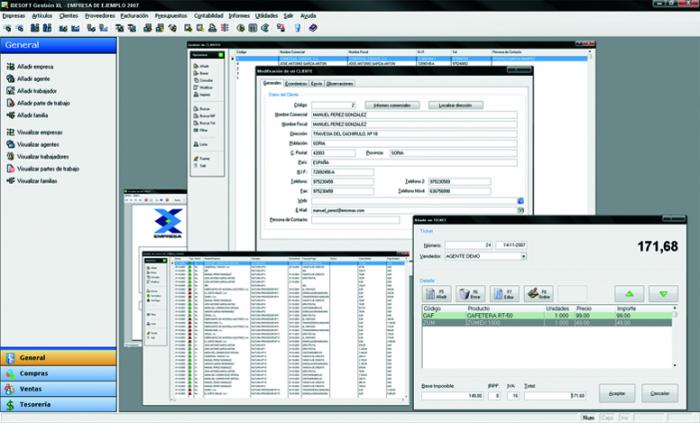Viewport: 700px width, 423px height.
Task: Click the Aceptar button in ticket window
Action: pos(616,393)
